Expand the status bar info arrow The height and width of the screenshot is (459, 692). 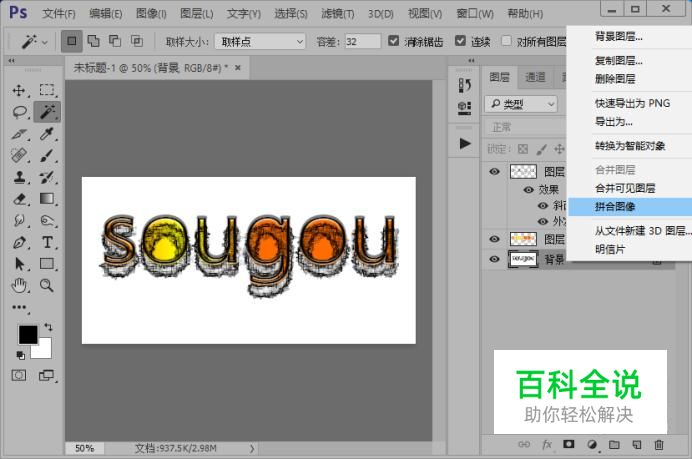[252, 449]
